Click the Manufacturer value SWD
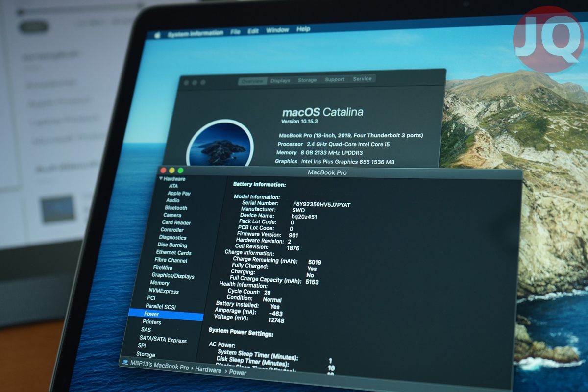Viewport: 588px width, 392px height. [x=298, y=210]
